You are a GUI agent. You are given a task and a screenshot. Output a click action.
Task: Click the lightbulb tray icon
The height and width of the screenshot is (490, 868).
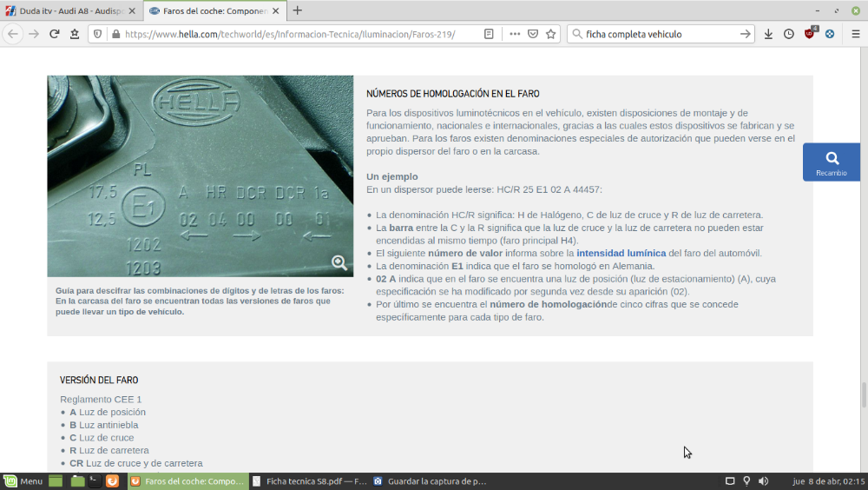746,481
